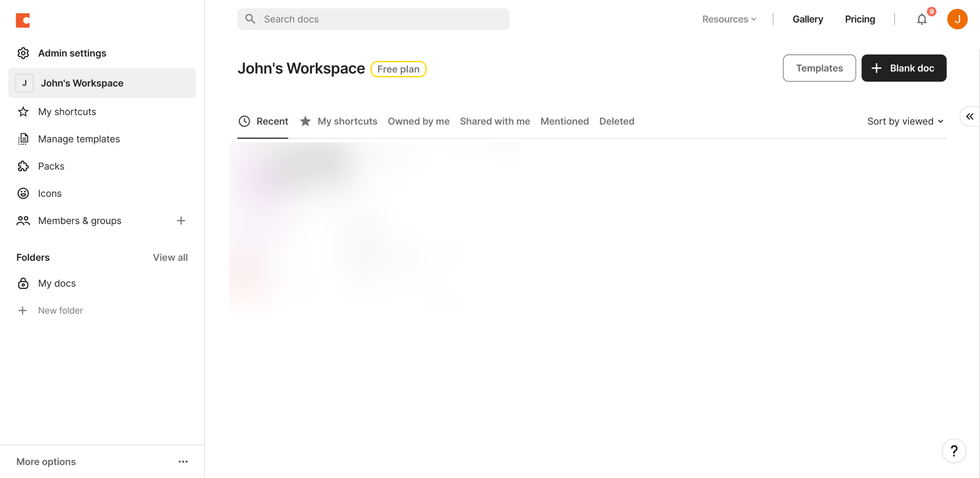Image resolution: width=980 pixels, height=478 pixels.
Task: Open Packs puzzle piece icon
Action: point(23,166)
